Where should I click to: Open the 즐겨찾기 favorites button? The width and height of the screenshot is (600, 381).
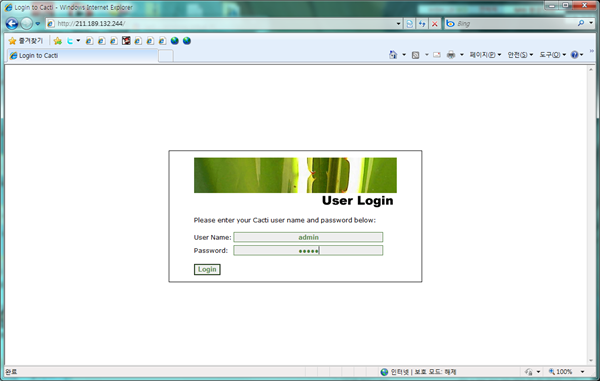tap(26, 41)
